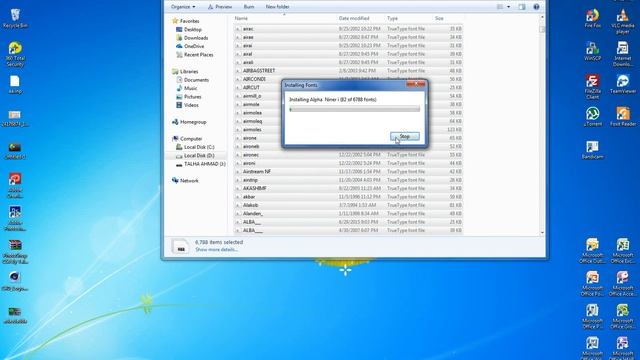
Task: Open 360 Total Security desktop icon
Action: [15, 54]
